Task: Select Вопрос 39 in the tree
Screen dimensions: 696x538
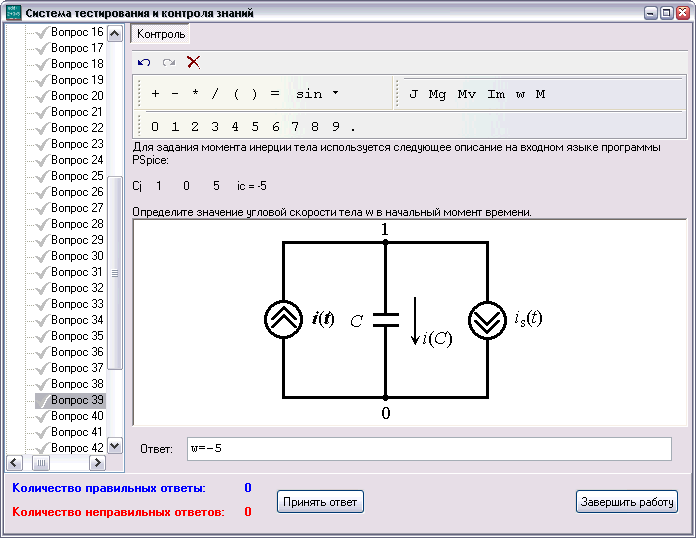Action: [77, 400]
